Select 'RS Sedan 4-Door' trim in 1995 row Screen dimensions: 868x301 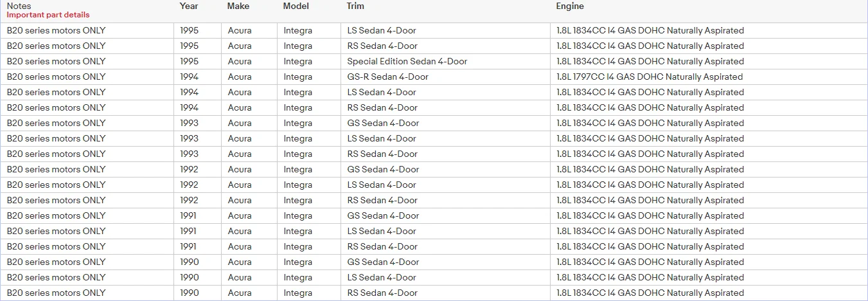tap(382, 46)
